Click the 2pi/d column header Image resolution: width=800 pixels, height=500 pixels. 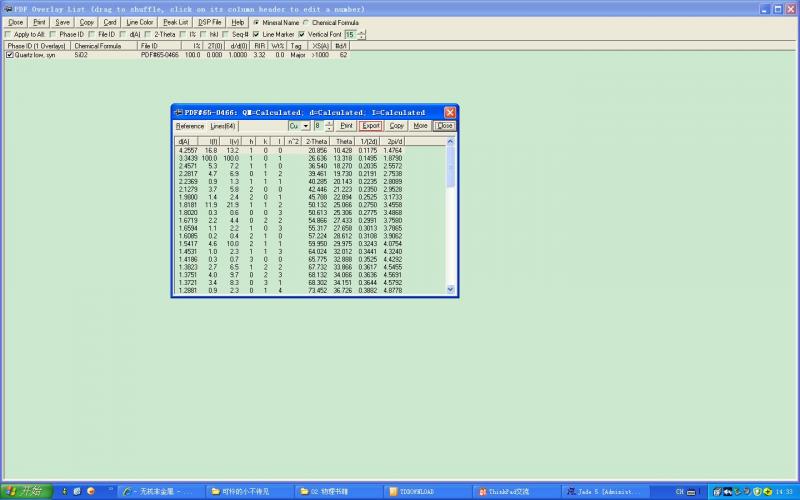[393, 142]
